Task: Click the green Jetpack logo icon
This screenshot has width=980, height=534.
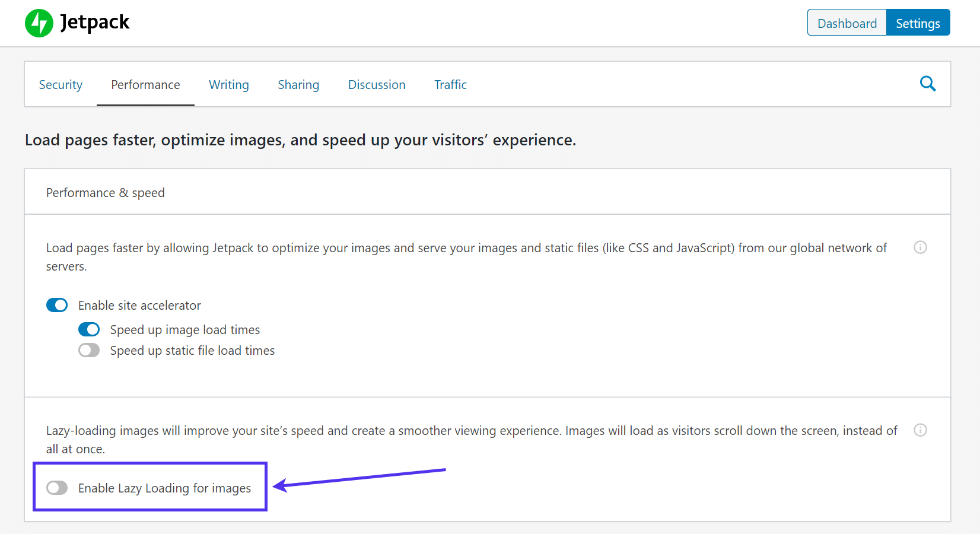Action: pyautogui.click(x=39, y=23)
